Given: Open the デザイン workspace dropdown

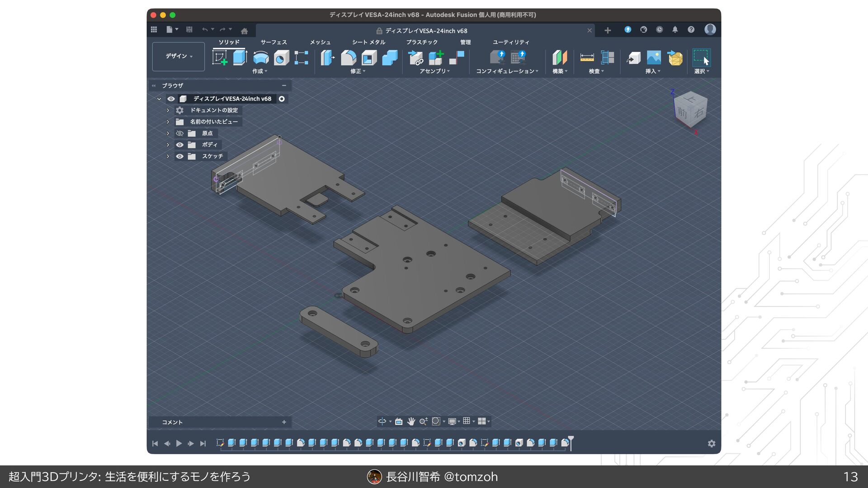Looking at the screenshot, I should point(179,56).
